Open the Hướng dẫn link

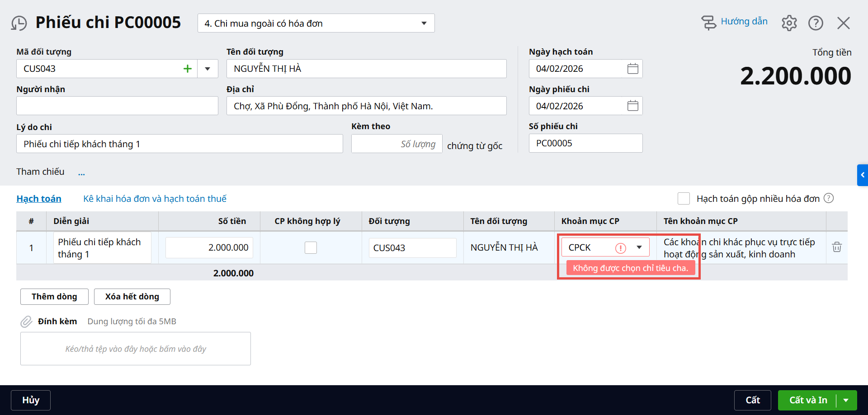744,22
